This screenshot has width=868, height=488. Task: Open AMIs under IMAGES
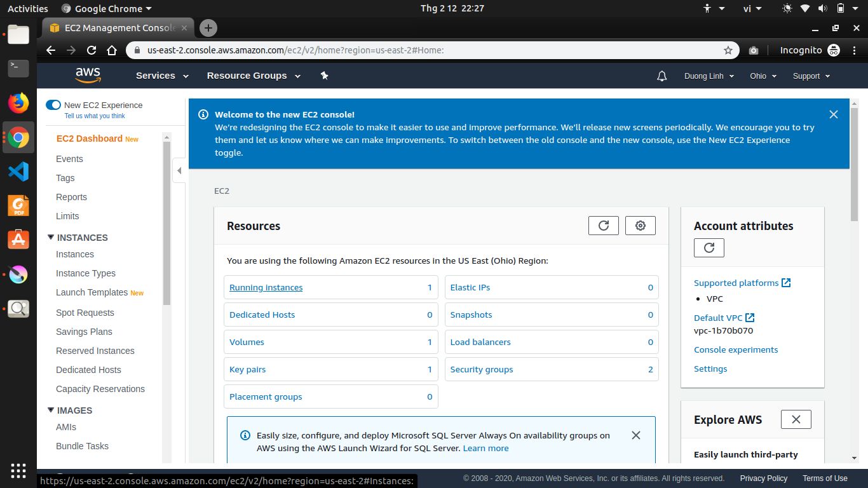(x=66, y=427)
